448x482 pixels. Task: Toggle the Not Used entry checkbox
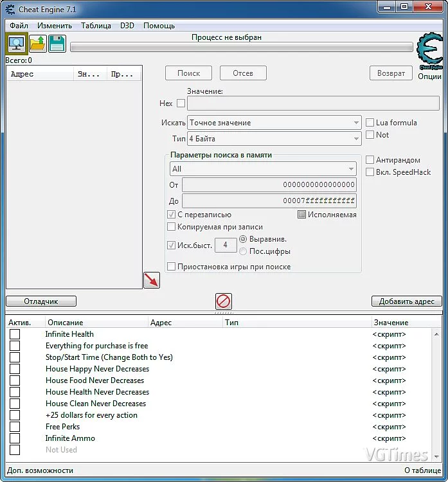point(15,450)
